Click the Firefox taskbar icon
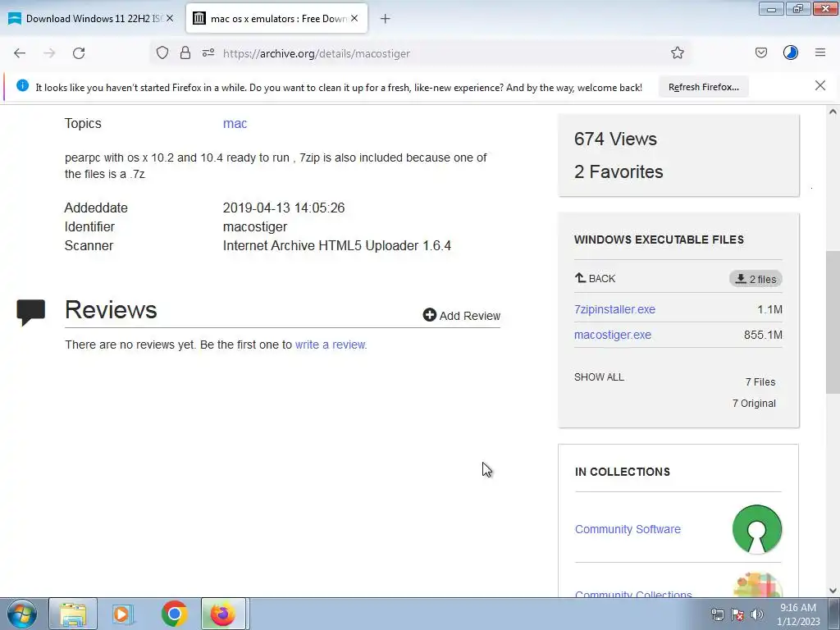This screenshot has width=840, height=630. click(223, 614)
